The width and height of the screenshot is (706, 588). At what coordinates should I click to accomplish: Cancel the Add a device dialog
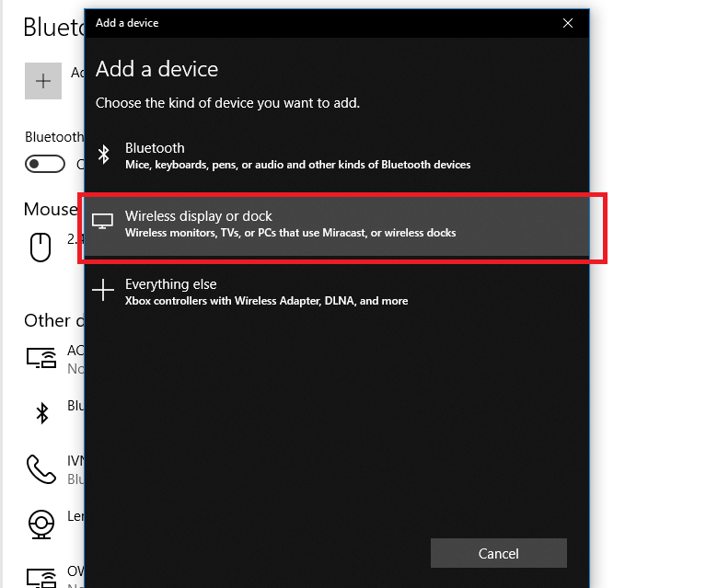click(x=498, y=553)
